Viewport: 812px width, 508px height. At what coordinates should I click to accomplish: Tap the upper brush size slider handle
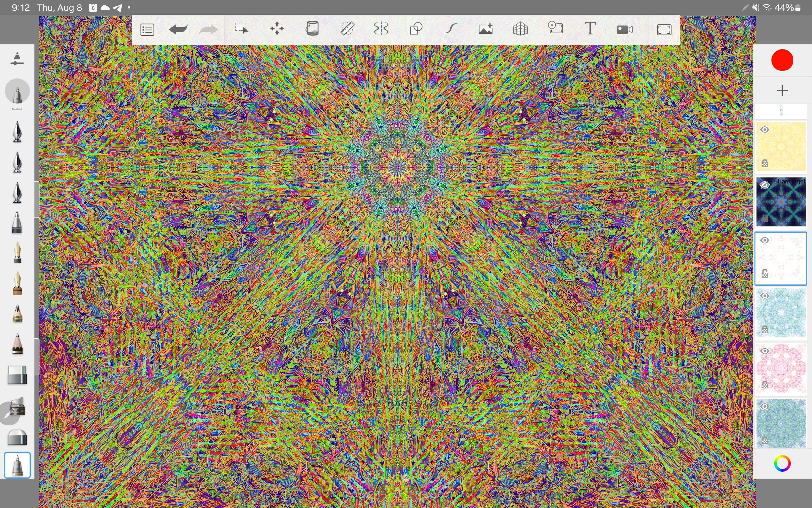pyautogui.click(x=37, y=199)
